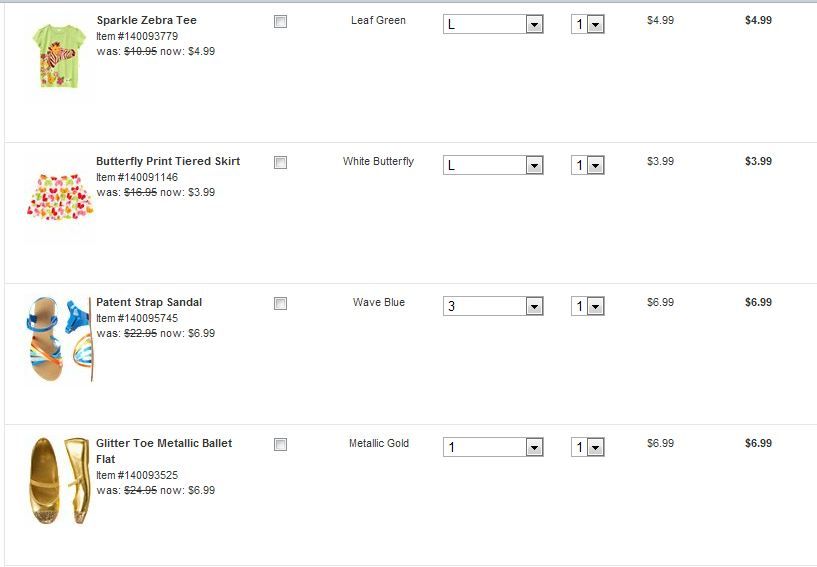The width and height of the screenshot is (817, 567).
Task: Open size dropdown for Sparkle Zebra Tee
Action: (x=493, y=24)
